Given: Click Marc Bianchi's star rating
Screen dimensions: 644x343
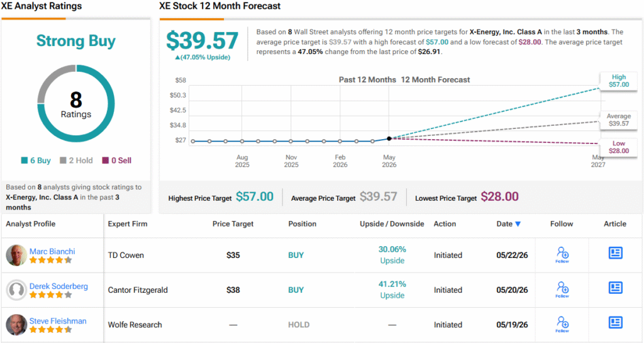Looking at the screenshot, I should pyautogui.click(x=50, y=260).
